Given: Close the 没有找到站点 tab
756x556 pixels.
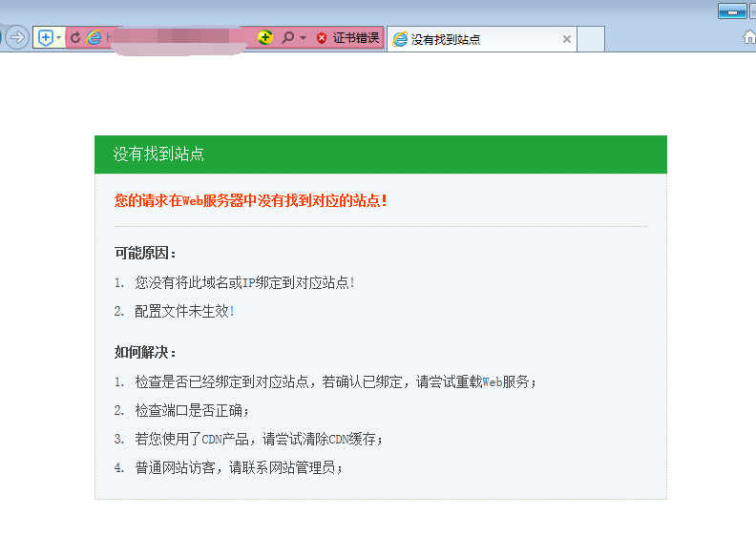Looking at the screenshot, I should [567, 39].
